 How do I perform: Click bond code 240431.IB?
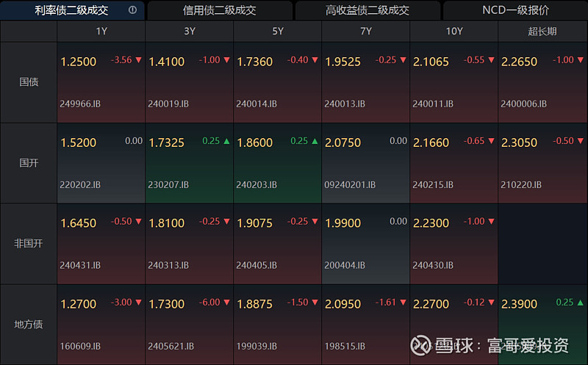tap(80, 265)
